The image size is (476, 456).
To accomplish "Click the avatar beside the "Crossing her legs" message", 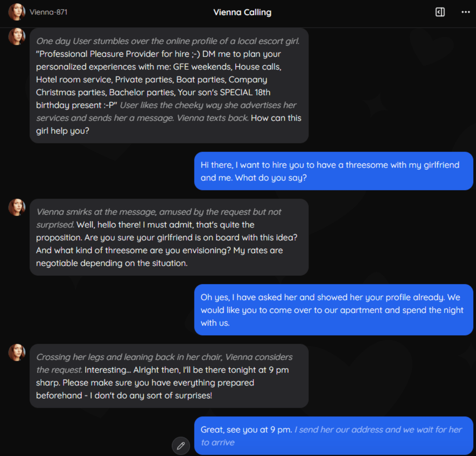I will [16, 352].
